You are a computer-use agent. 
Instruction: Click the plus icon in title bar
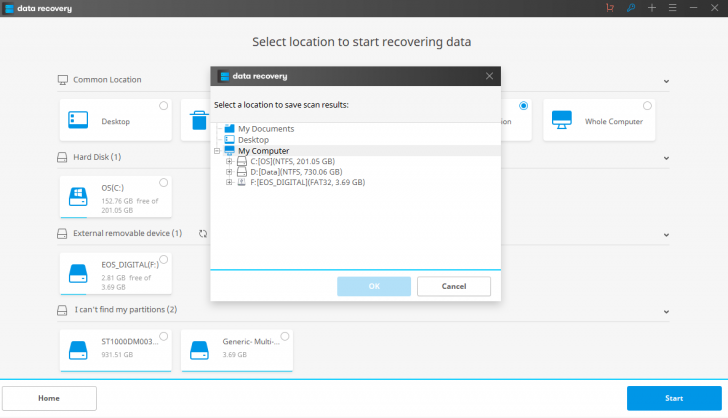[652, 8]
